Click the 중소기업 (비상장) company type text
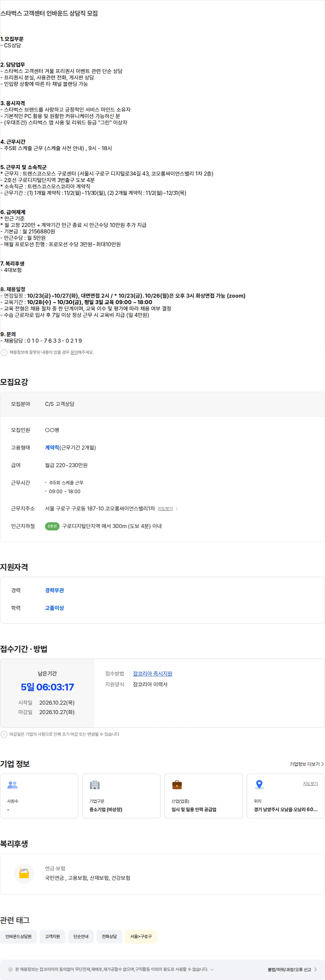This screenshot has height=980, width=325. [x=106, y=810]
